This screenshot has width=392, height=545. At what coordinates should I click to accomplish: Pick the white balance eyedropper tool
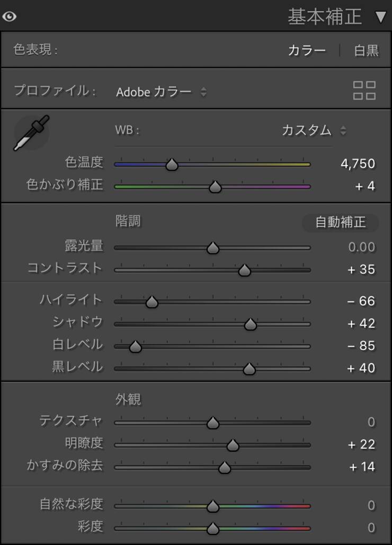pyautogui.click(x=31, y=133)
